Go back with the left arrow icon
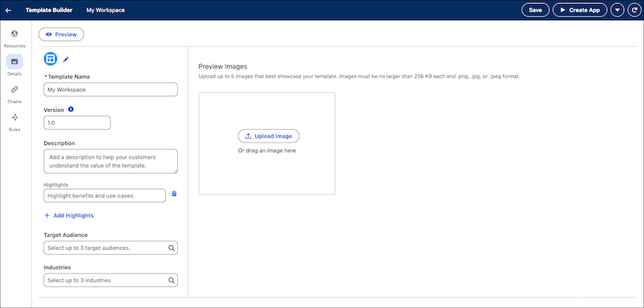The width and height of the screenshot is (644, 308). (8, 10)
